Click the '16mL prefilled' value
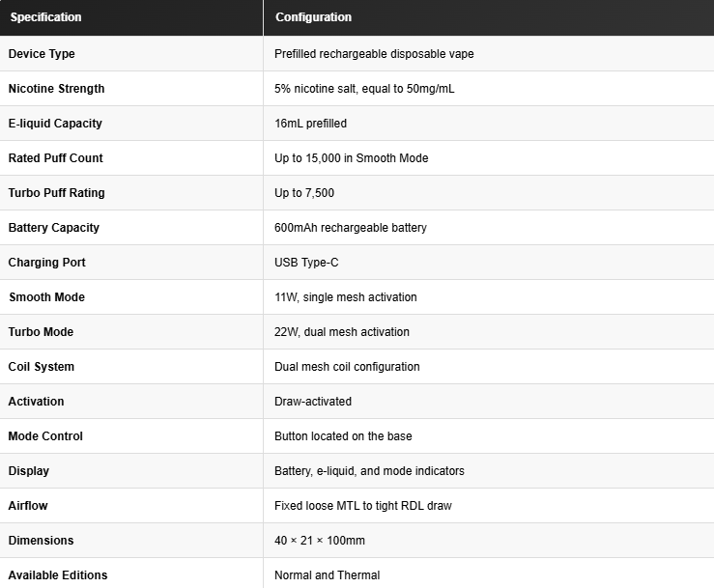Screen dimensions: 714x588 click(x=310, y=124)
